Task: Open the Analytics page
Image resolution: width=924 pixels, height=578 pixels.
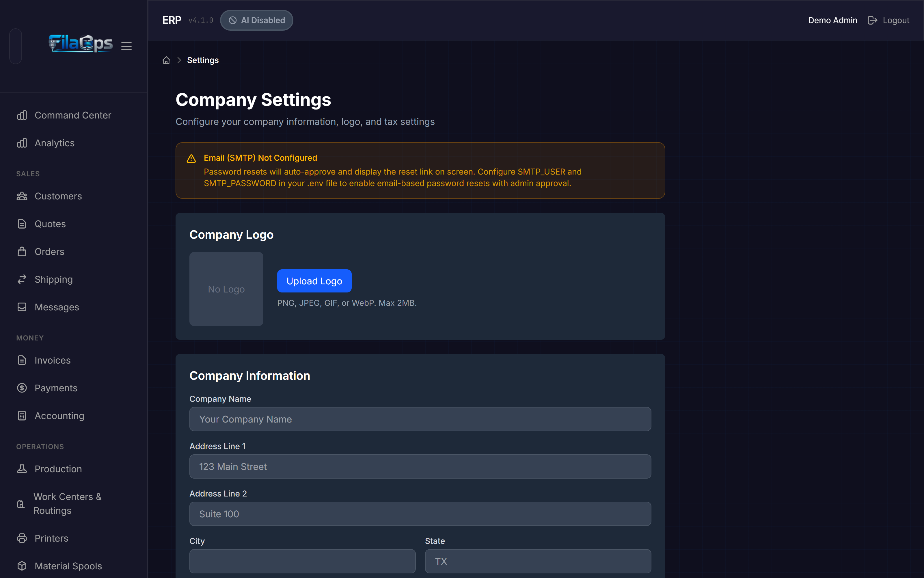Action: click(74, 143)
